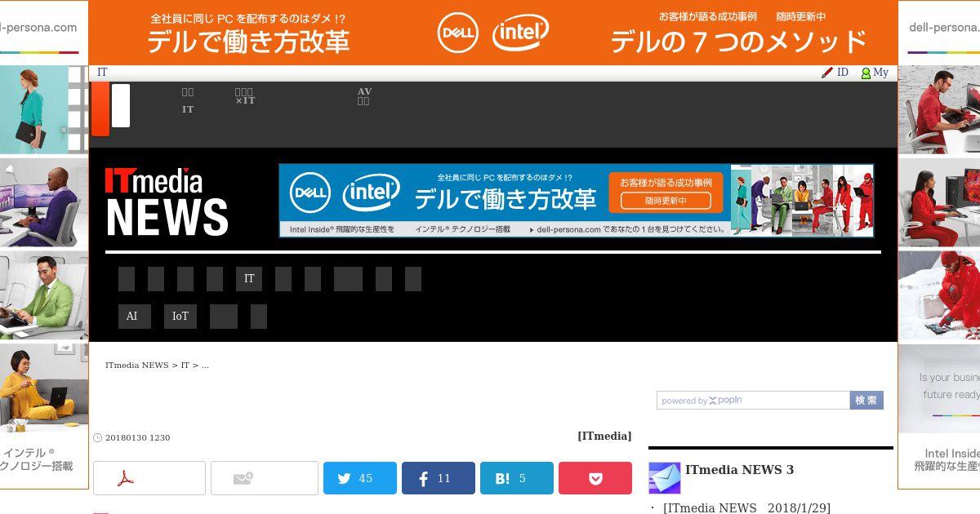Screen dimensions: 980x514
Task: Select the orange-red tab in the dark bar
Action: point(100,109)
